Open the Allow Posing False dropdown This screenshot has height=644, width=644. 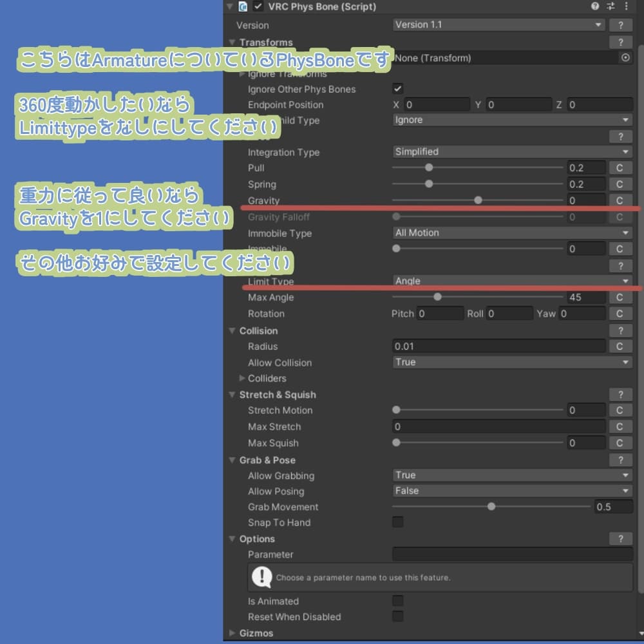(x=512, y=491)
